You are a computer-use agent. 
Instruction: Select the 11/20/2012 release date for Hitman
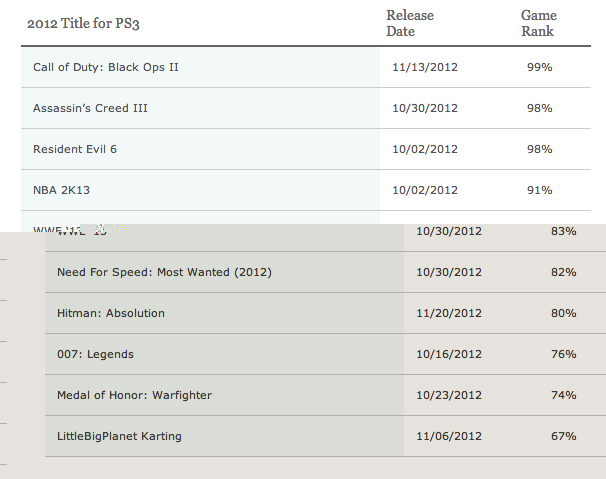[451, 313]
